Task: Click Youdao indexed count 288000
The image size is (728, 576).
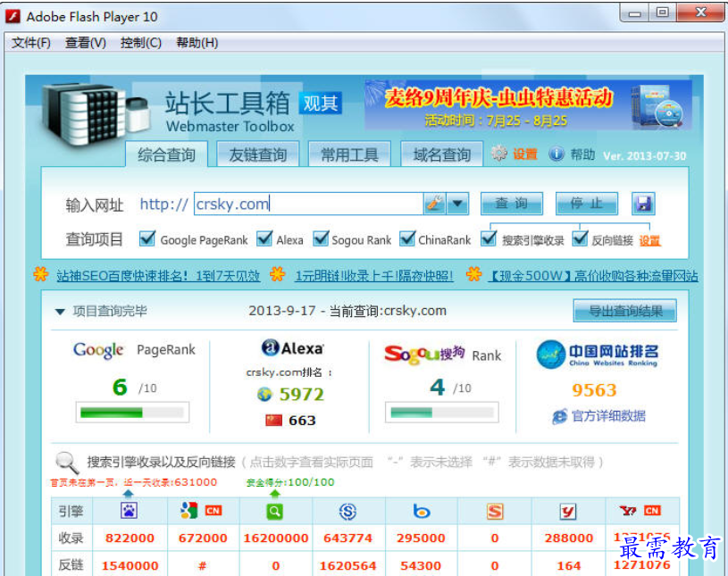Action: pos(569,538)
